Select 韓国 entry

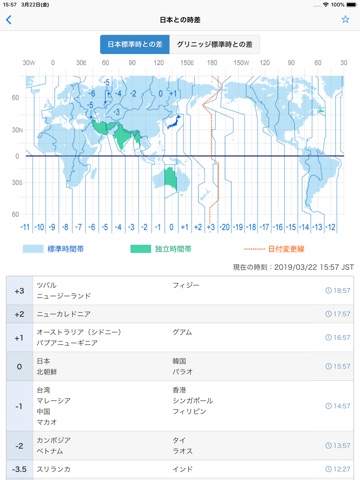click(x=179, y=361)
